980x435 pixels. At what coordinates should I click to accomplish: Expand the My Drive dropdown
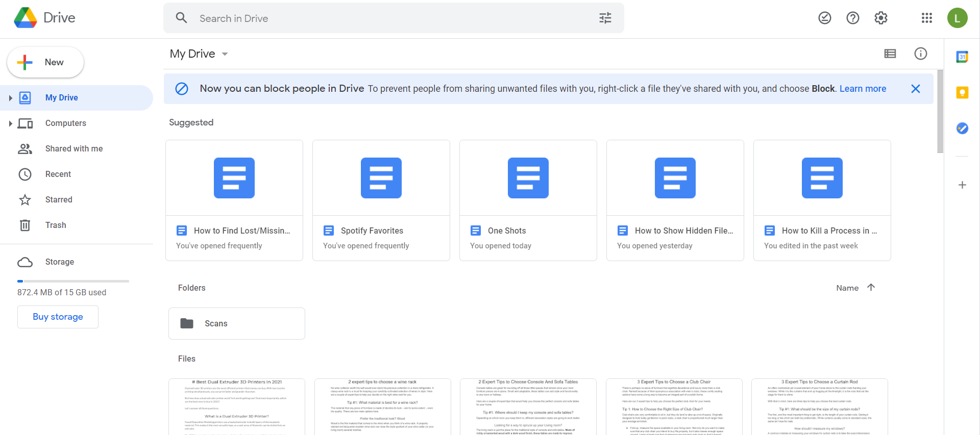tap(225, 54)
